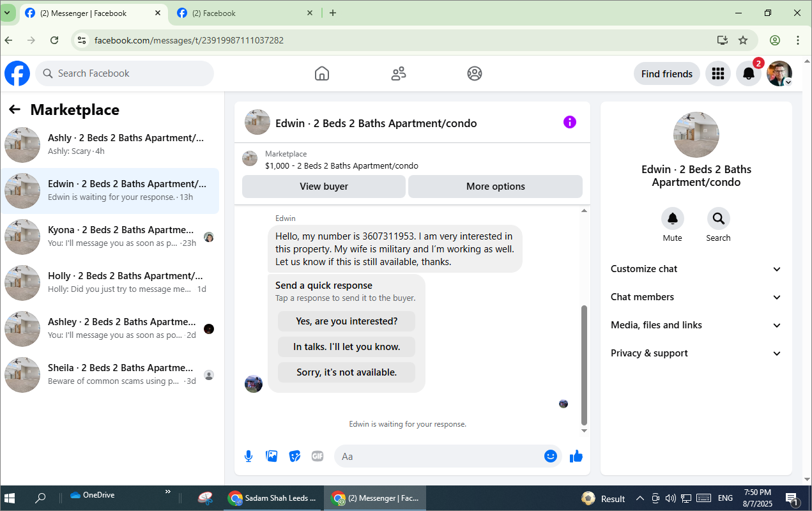Open Holly conversation in Marketplace list
Screen dimensions: 812x511
(110, 282)
